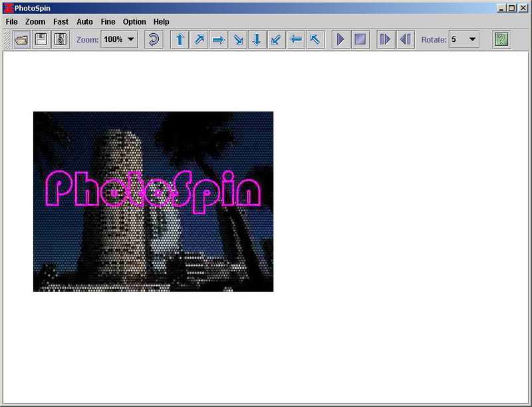Open the Rotate value dropdown showing 5

tap(464, 39)
